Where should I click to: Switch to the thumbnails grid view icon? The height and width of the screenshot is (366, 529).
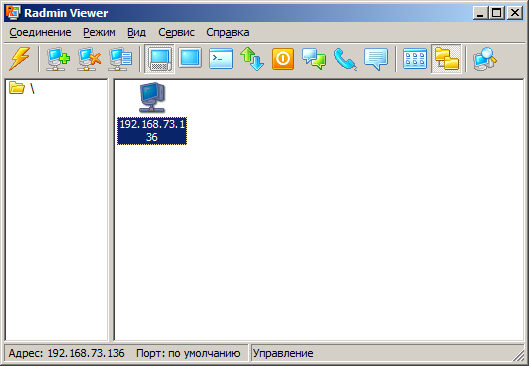click(415, 59)
